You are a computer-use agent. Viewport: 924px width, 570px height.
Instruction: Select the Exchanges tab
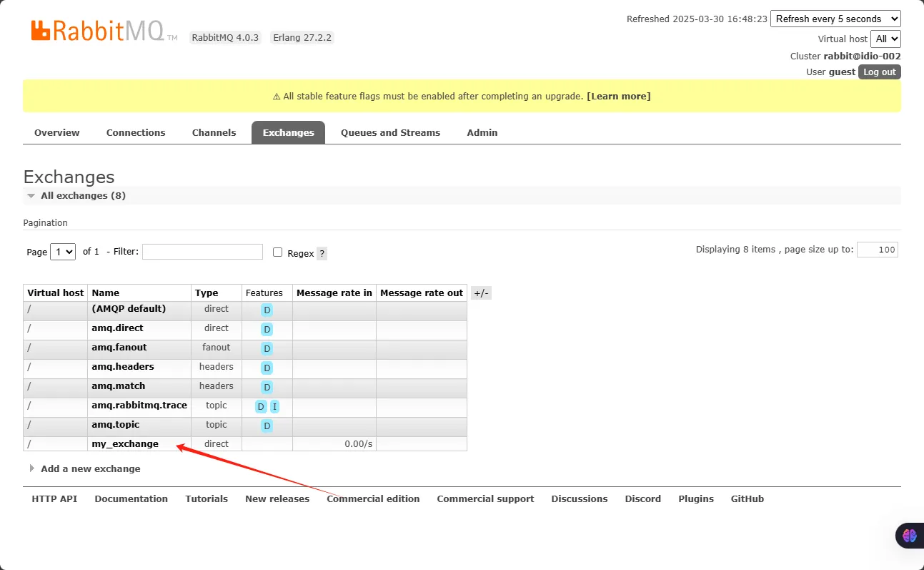[x=288, y=132]
